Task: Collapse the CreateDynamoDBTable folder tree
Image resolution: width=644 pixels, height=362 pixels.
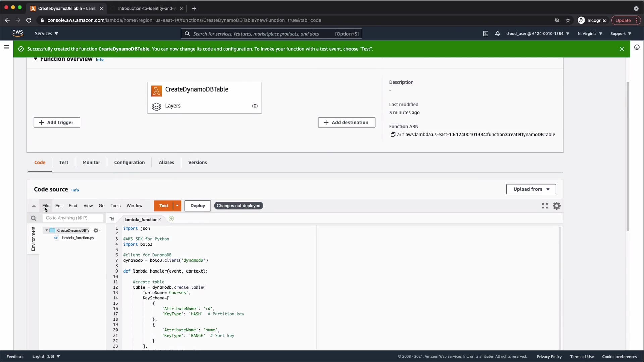Action: [x=46, y=230]
